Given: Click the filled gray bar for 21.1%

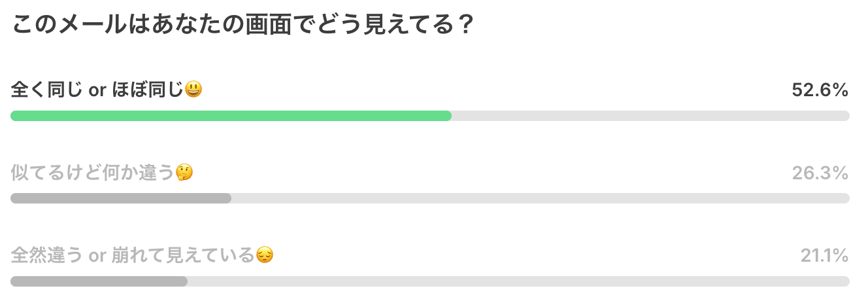Looking at the screenshot, I should point(99,281).
